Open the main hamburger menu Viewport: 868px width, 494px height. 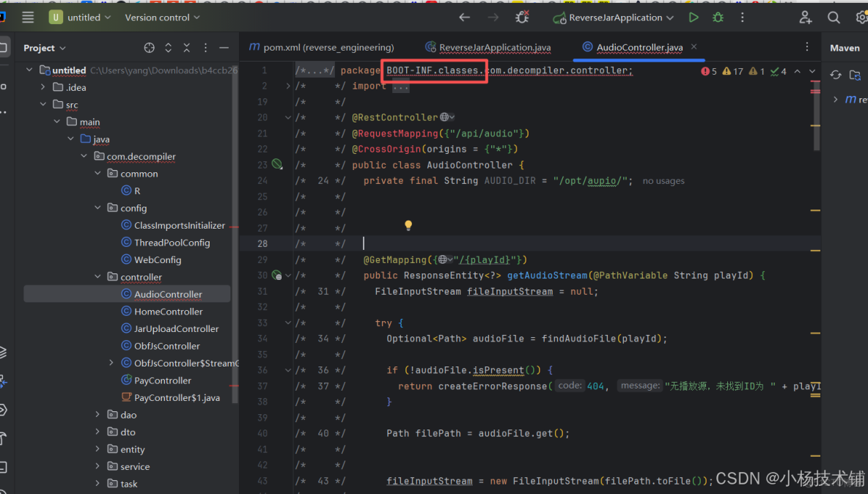point(27,17)
